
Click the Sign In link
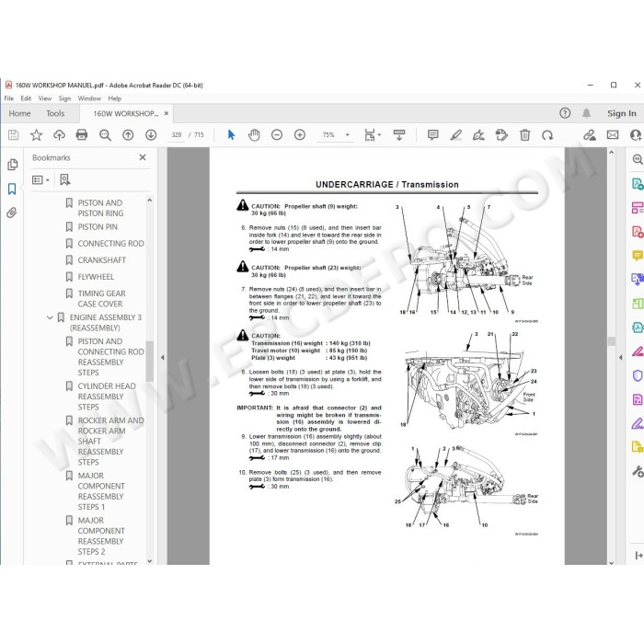coord(621,113)
